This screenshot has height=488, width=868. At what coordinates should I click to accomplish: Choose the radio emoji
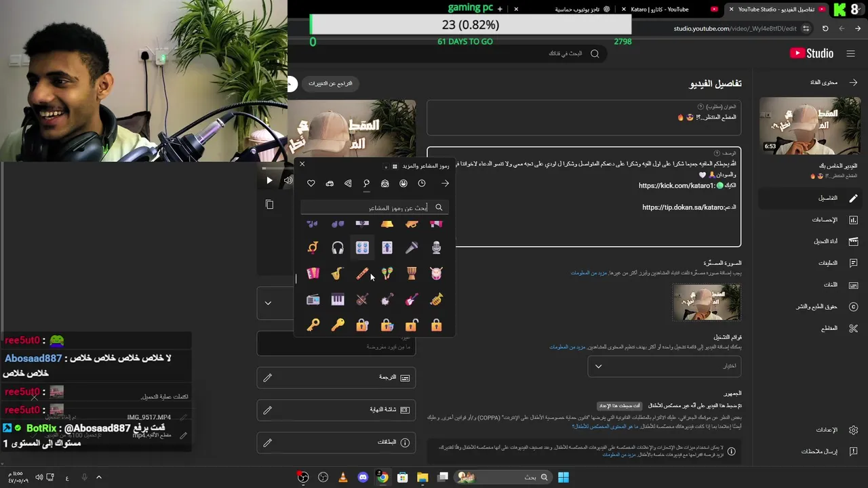point(313,299)
